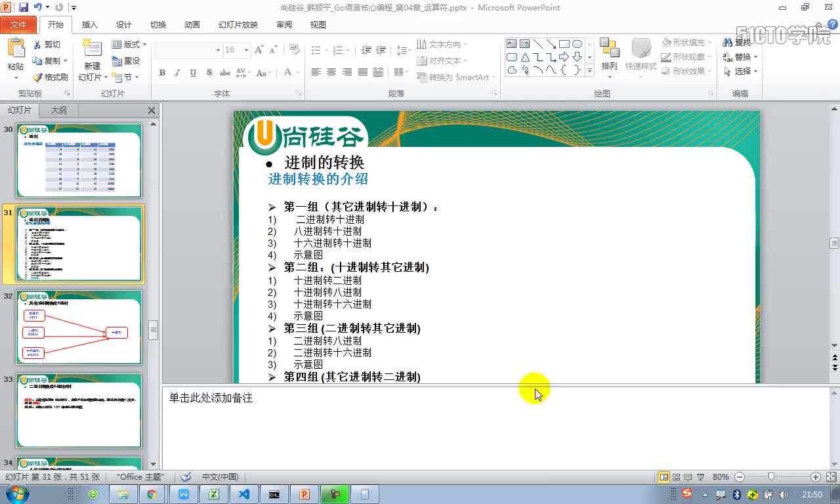Open the Copy (复制) dropdown arrow

point(66,61)
